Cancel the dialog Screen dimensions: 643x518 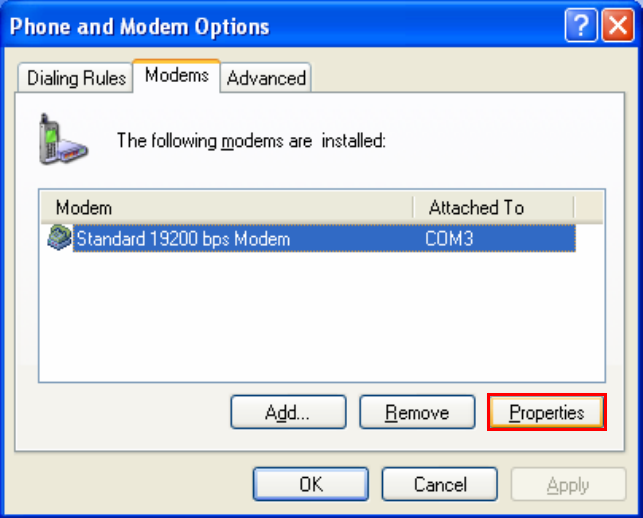[440, 484]
